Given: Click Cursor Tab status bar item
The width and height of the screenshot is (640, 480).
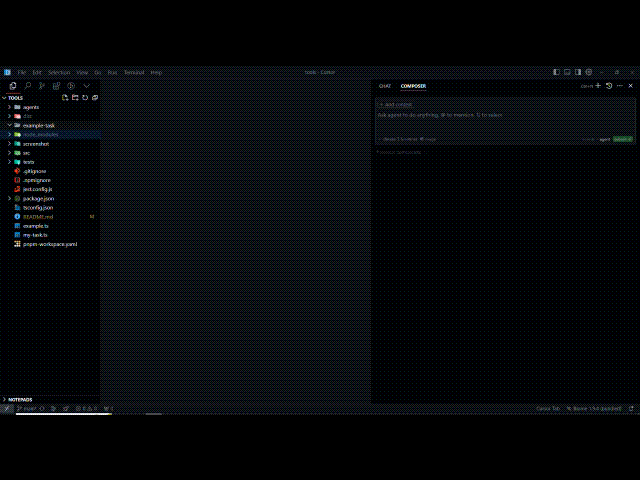Looking at the screenshot, I should [x=548, y=408].
